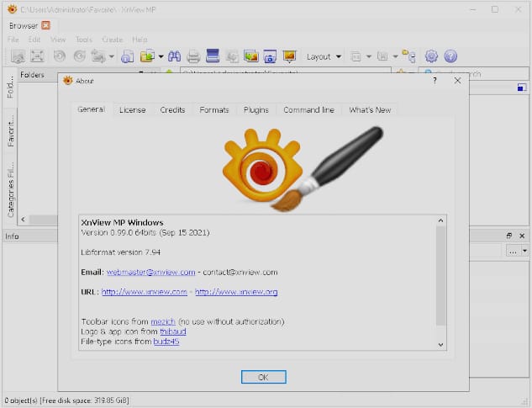Open the Help menu
The image size is (532, 408).
point(140,40)
